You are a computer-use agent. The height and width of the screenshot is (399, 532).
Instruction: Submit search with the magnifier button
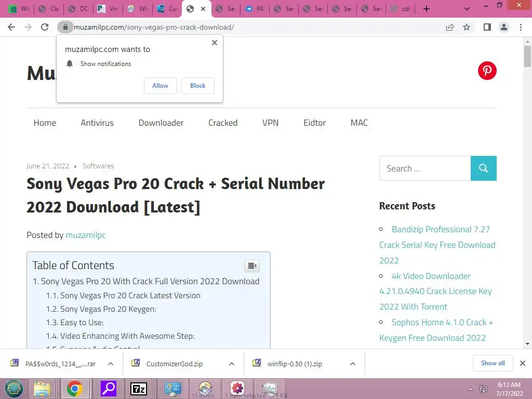coord(484,168)
